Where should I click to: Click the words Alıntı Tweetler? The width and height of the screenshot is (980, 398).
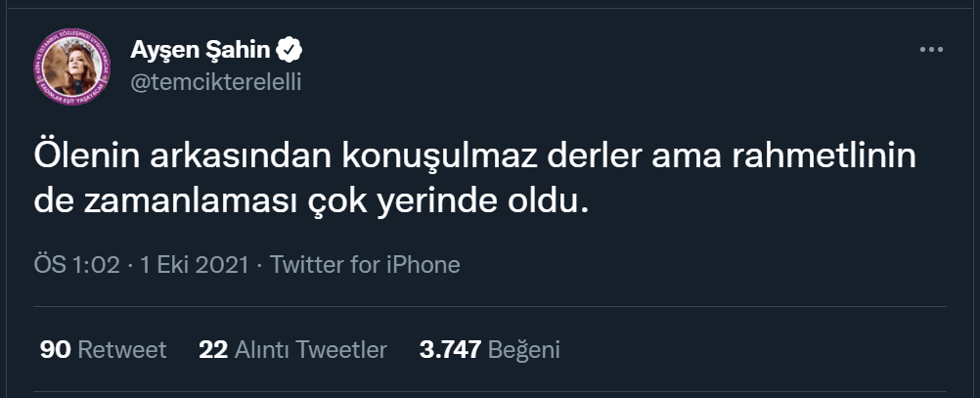[x=311, y=349]
